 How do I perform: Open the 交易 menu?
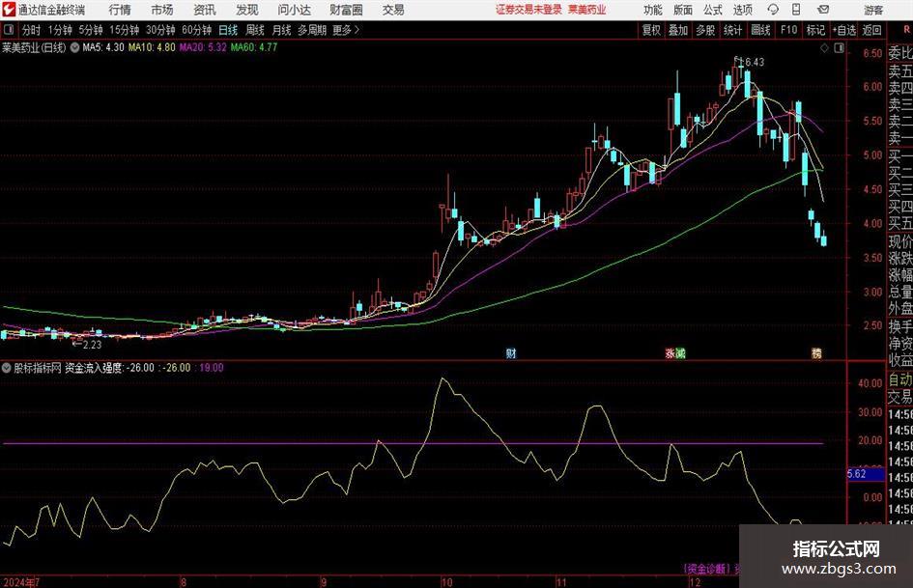[393, 10]
